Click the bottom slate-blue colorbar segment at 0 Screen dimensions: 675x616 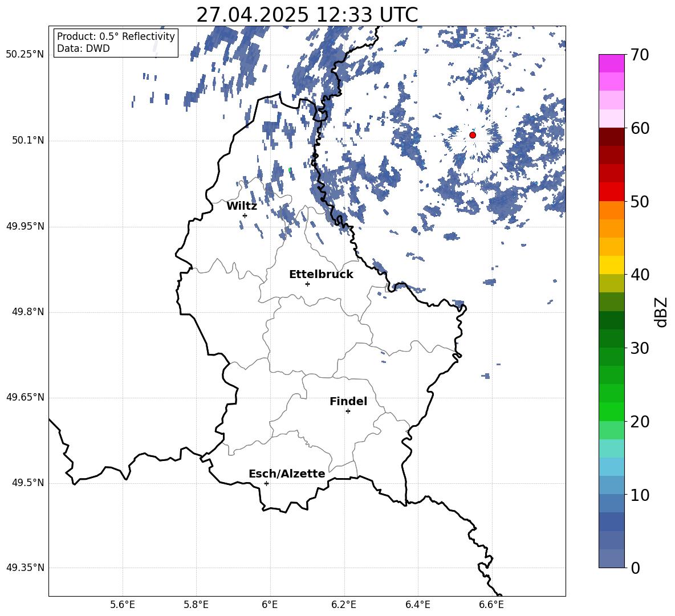click(x=612, y=559)
